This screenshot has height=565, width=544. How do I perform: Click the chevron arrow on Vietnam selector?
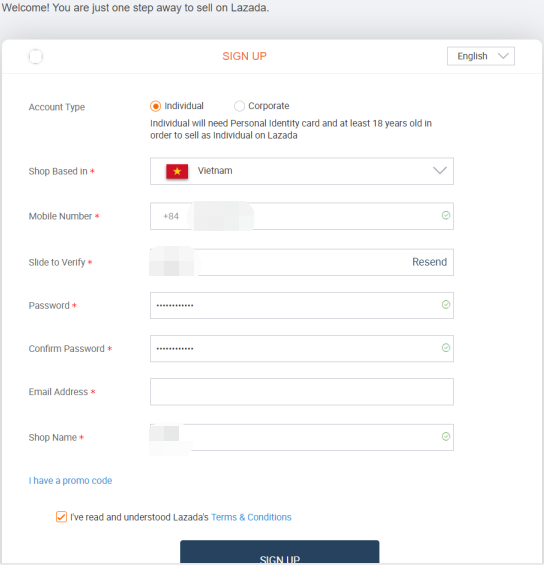440,170
